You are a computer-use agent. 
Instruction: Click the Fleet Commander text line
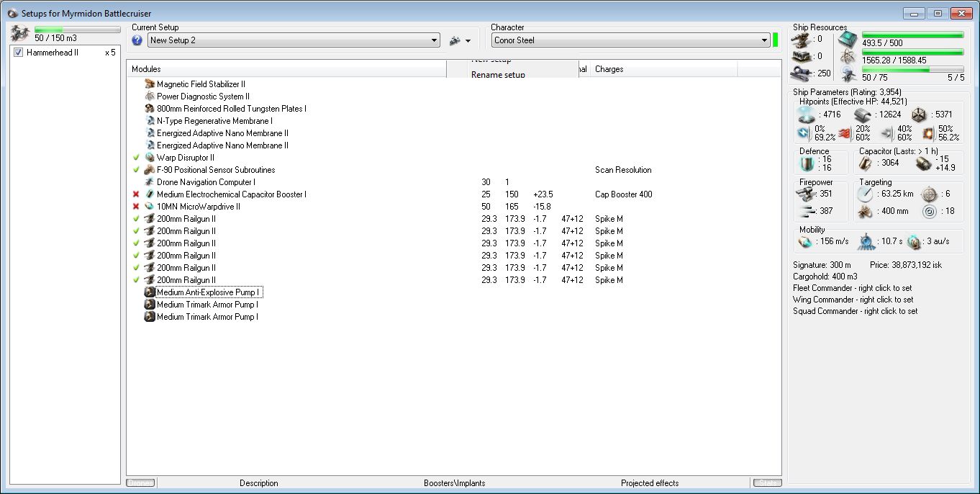[853, 288]
